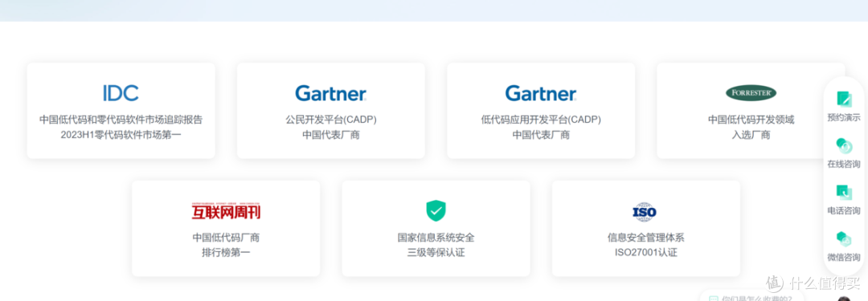Select text 2023H1零代码软件市场第一

pos(121,135)
